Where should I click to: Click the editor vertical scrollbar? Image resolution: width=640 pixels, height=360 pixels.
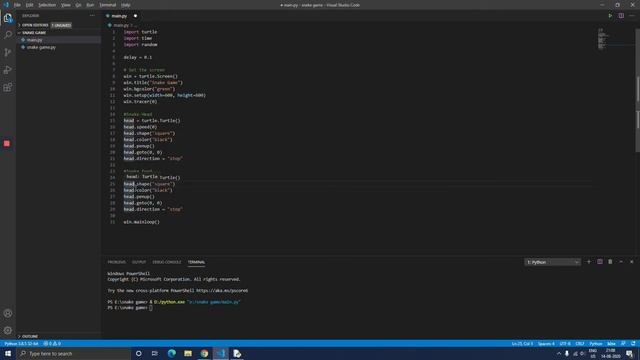(637, 90)
